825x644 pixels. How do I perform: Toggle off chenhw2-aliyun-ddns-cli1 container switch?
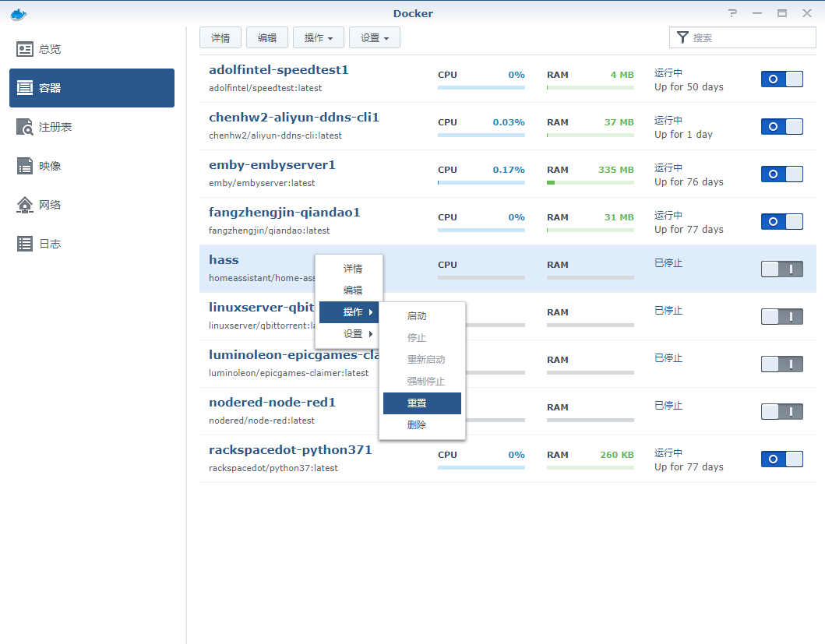click(782, 126)
